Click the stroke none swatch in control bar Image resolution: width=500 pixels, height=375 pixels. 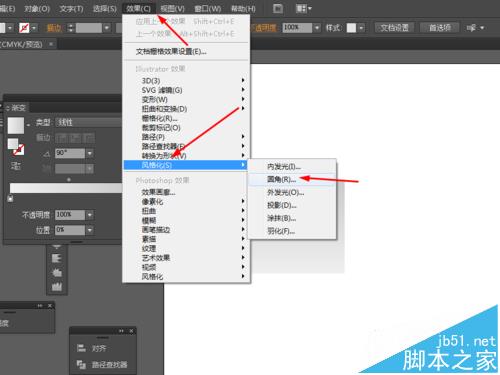coord(24,28)
